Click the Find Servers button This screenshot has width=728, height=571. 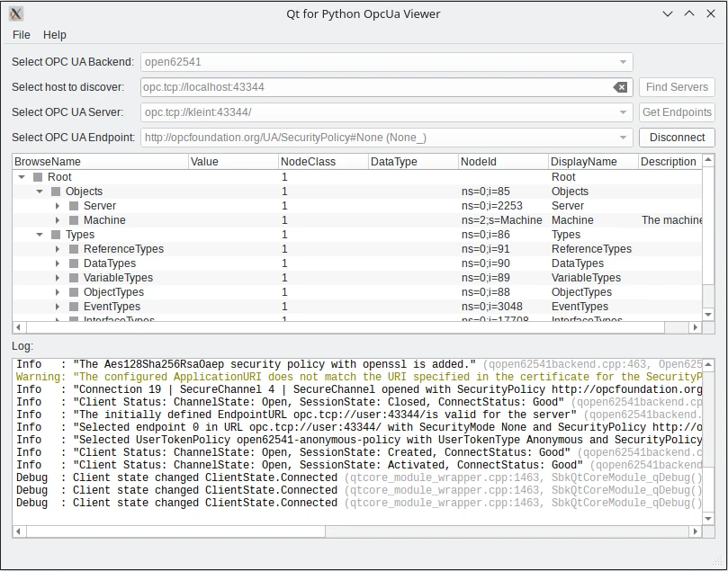(677, 87)
